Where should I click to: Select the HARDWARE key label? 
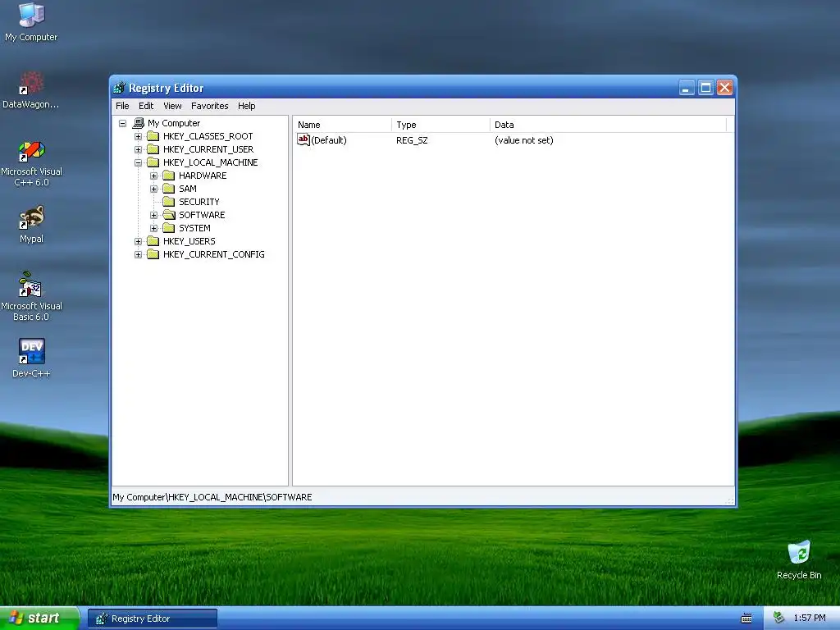203,176
